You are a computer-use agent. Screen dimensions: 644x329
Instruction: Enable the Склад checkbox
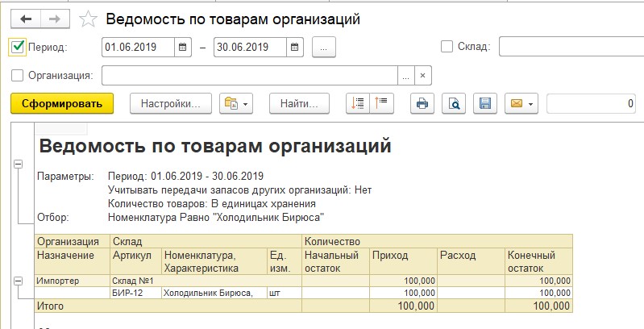[x=447, y=47]
